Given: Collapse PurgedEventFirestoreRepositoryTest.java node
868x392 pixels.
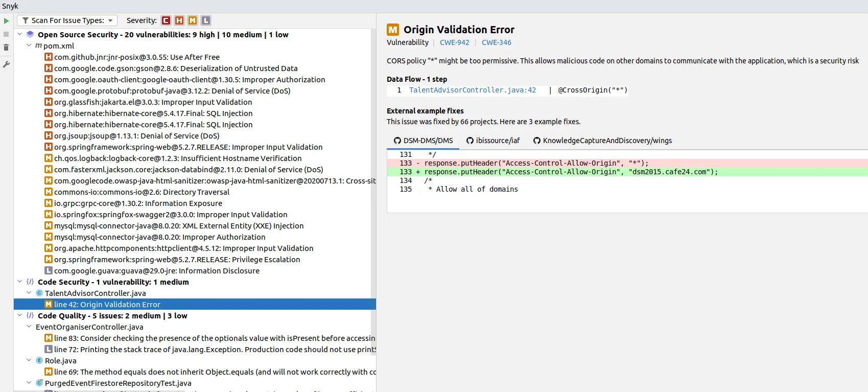Looking at the screenshot, I should click(x=29, y=383).
